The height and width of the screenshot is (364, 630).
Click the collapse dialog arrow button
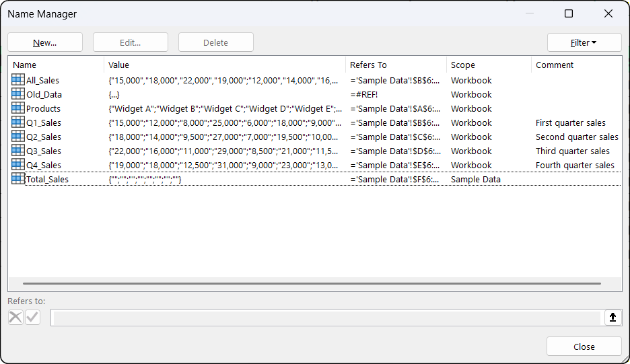tap(612, 318)
